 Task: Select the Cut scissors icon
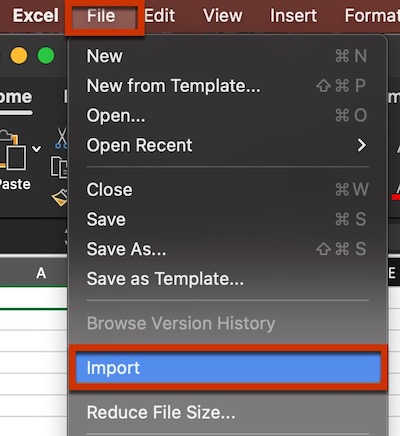point(61,138)
